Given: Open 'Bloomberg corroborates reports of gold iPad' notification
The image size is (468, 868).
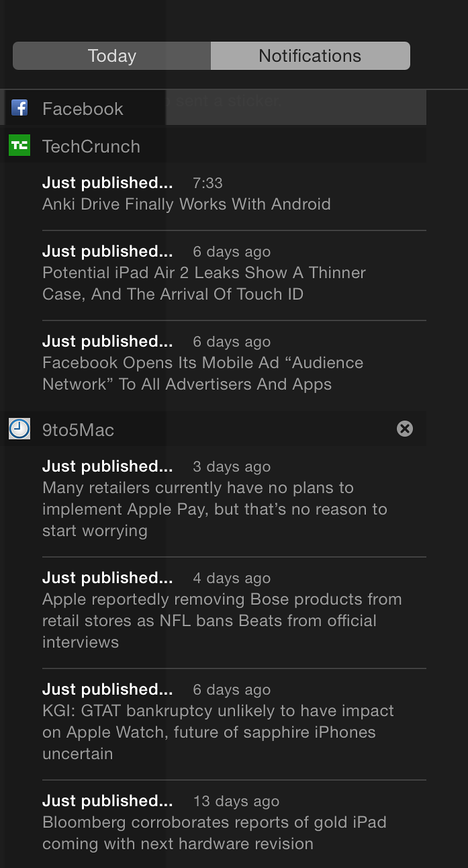Looking at the screenshot, I should coord(234,824).
